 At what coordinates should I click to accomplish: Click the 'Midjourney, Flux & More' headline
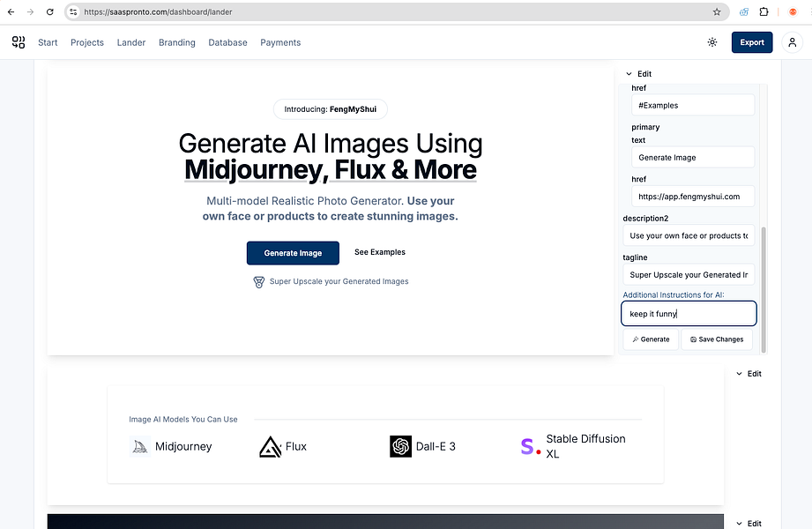click(x=331, y=170)
